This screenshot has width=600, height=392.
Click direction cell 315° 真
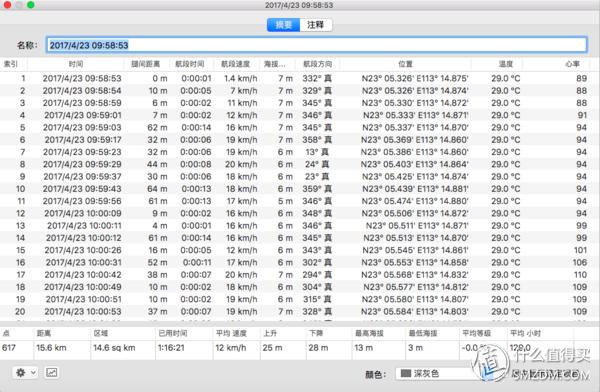coord(317,299)
